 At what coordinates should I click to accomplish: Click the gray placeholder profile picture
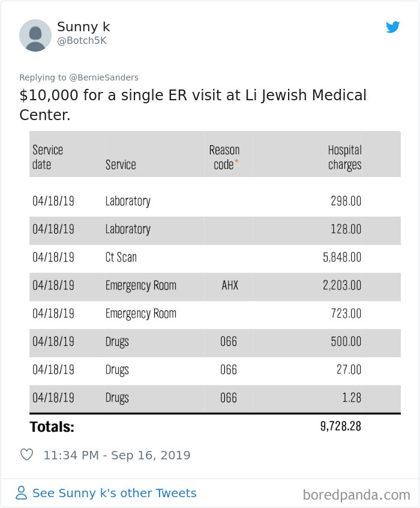[x=35, y=35]
